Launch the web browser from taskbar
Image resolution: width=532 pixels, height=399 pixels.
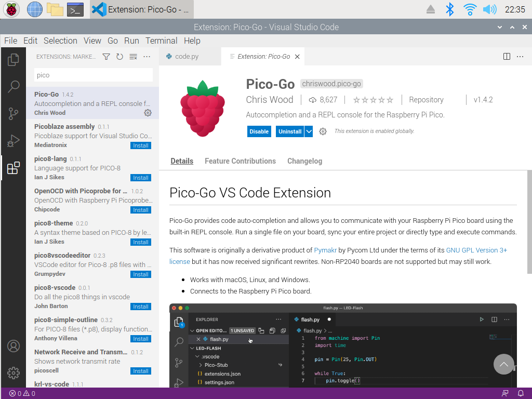tap(35, 9)
